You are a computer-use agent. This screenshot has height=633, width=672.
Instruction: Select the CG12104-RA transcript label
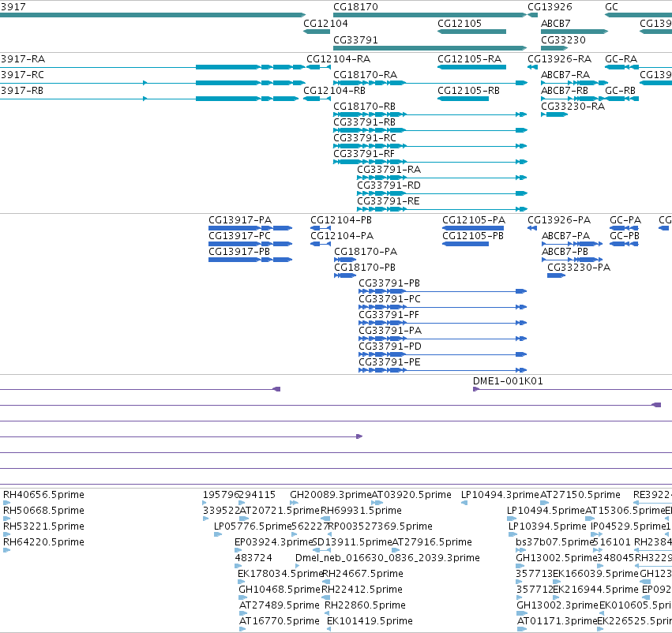pos(338,59)
